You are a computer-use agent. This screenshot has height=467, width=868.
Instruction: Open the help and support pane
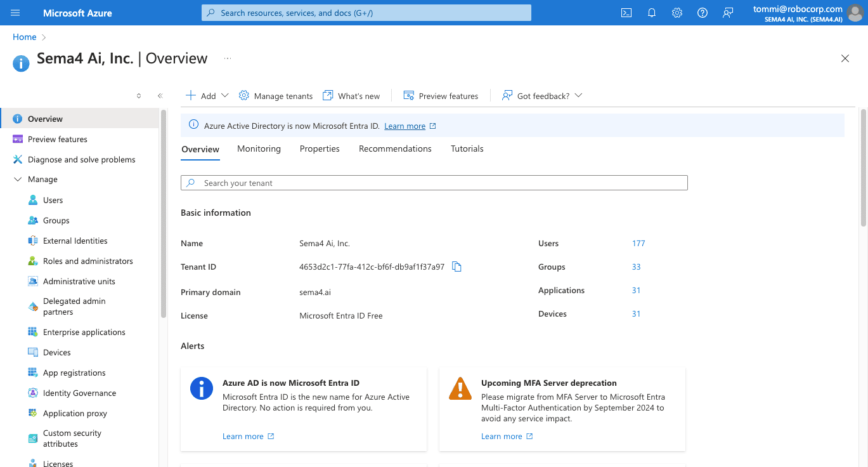[702, 13]
